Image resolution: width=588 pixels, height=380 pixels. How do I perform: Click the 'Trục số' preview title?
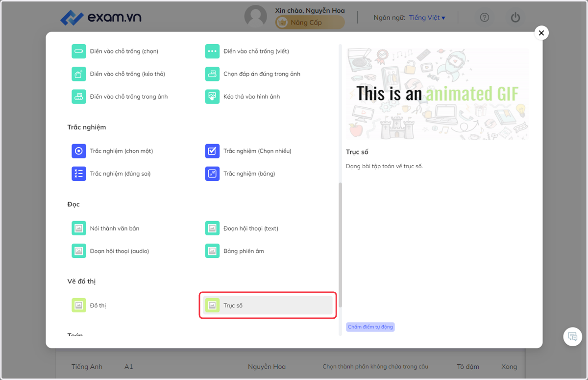357,152
